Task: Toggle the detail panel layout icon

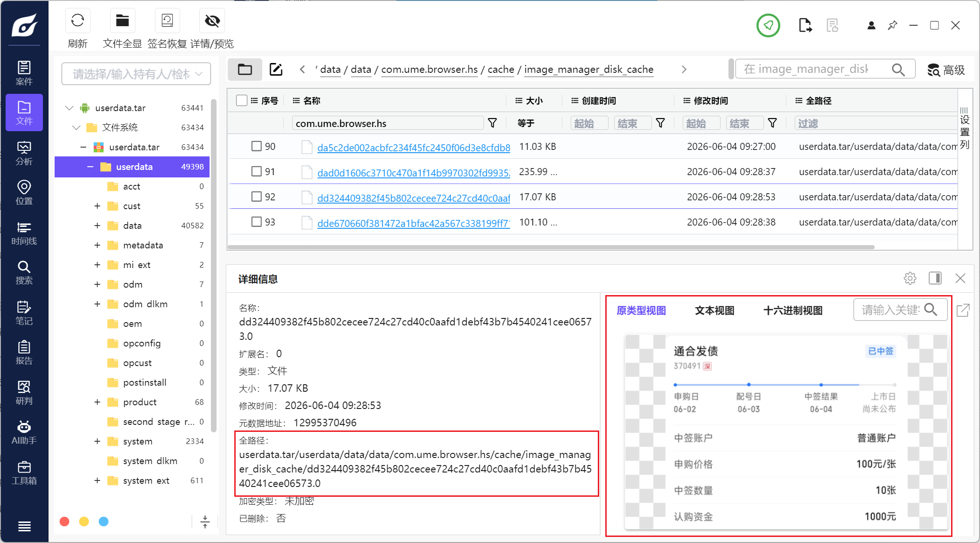Action: 935,278
